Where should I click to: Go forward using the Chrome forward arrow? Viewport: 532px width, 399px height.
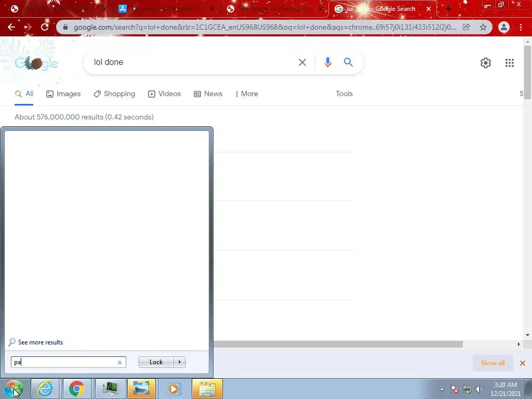[x=28, y=27]
